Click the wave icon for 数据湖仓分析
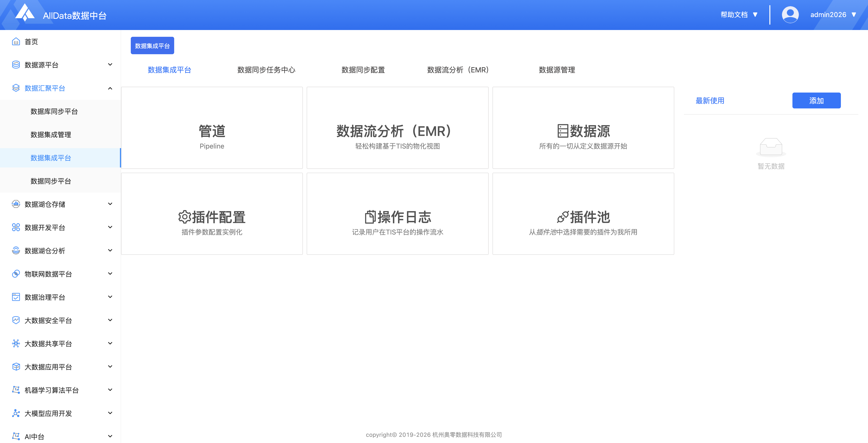Image resolution: width=868 pixels, height=443 pixels. (16, 251)
